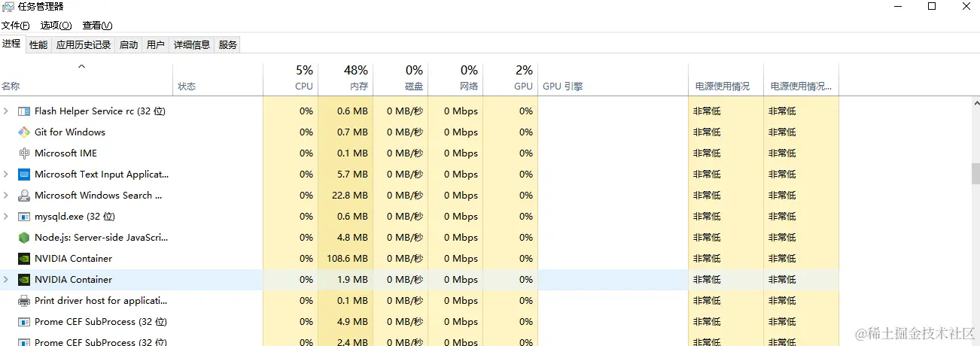Minimize the Task Manager window

click(897, 7)
